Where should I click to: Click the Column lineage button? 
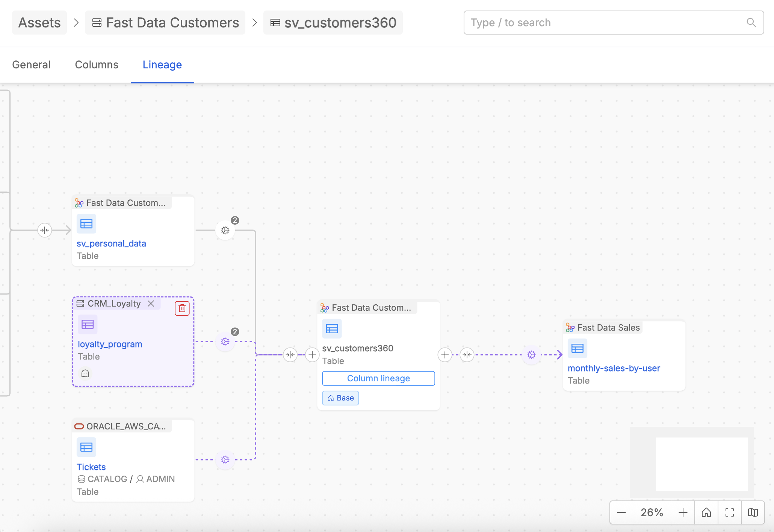[x=378, y=378]
